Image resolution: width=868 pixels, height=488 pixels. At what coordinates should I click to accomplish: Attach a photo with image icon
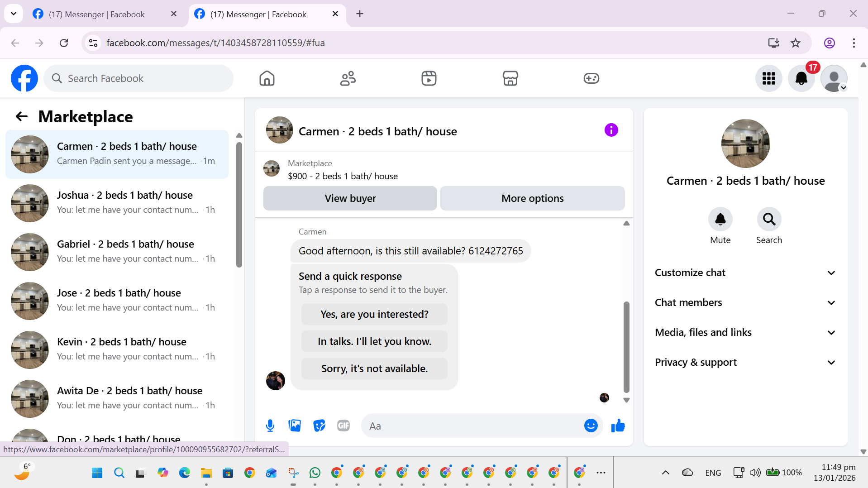(x=295, y=426)
